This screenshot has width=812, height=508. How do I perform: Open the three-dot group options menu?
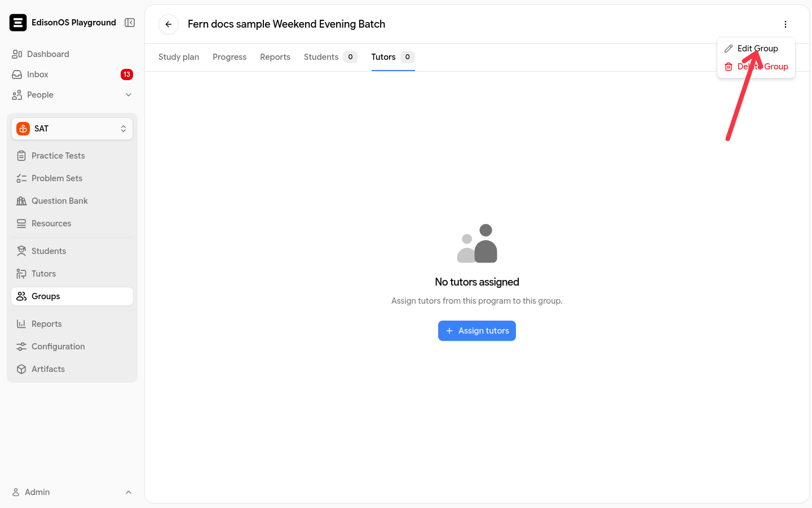pyautogui.click(x=785, y=24)
